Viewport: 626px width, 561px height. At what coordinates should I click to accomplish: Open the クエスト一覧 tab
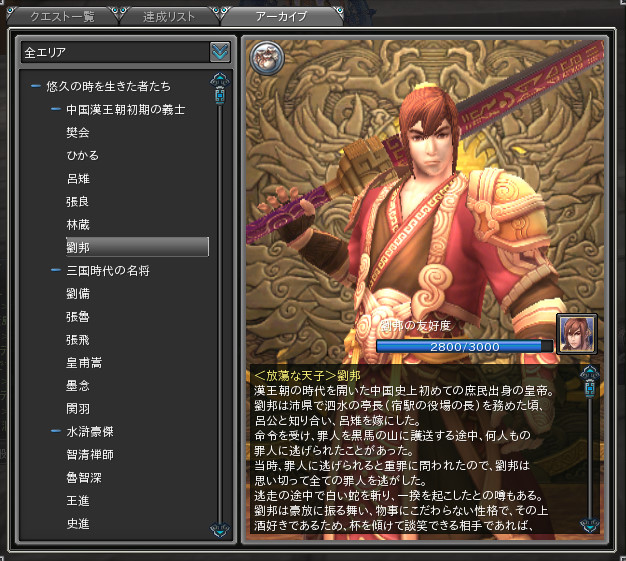tap(63, 17)
